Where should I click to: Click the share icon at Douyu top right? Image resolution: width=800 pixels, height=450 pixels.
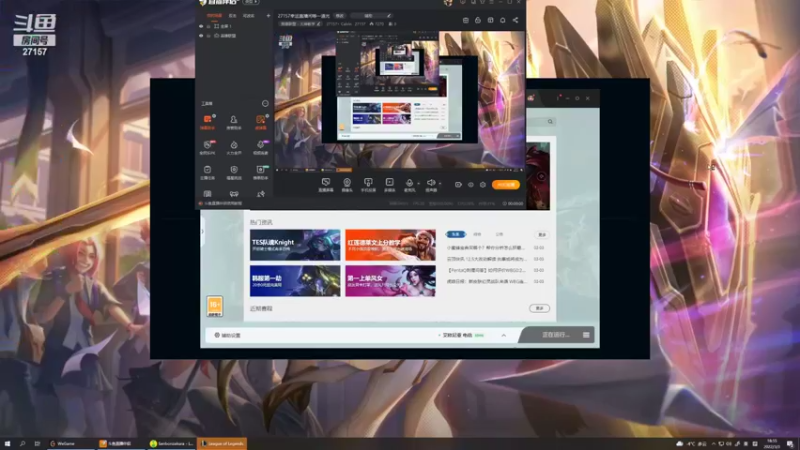point(515,20)
